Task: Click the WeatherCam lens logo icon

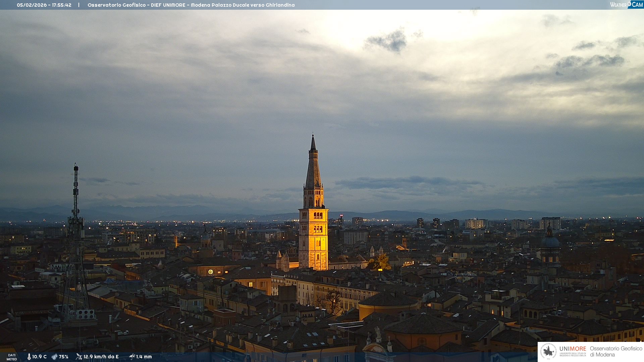Action: [x=629, y=4]
